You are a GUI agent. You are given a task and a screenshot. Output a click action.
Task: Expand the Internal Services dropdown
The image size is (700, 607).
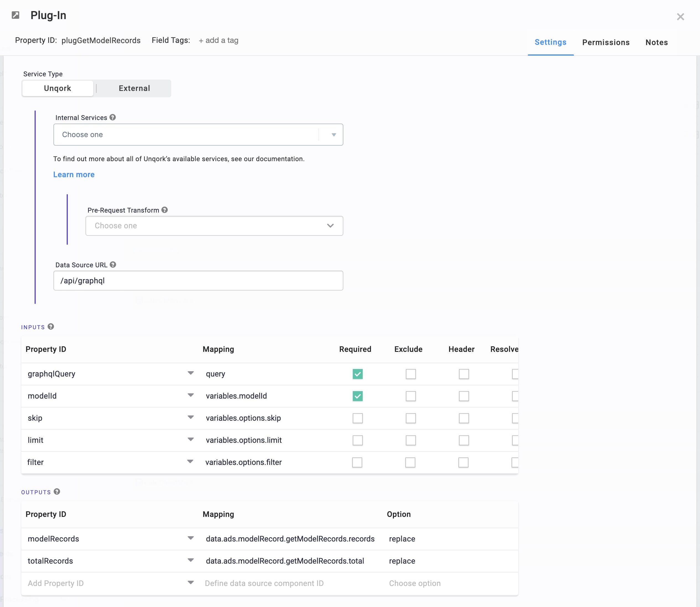(x=198, y=135)
